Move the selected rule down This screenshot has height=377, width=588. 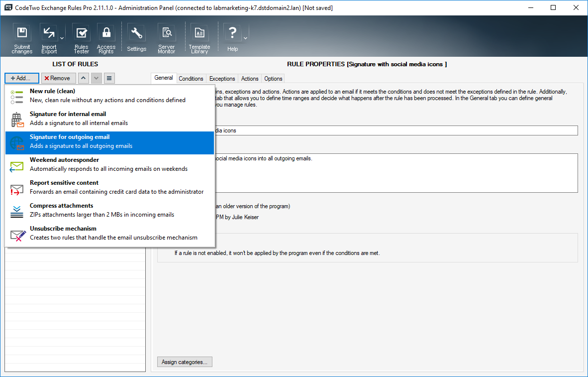coord(96,78)
